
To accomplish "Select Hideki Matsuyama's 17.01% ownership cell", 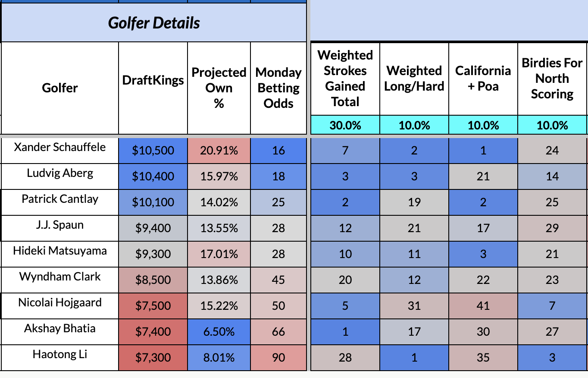I will click(x=219, y=254).
